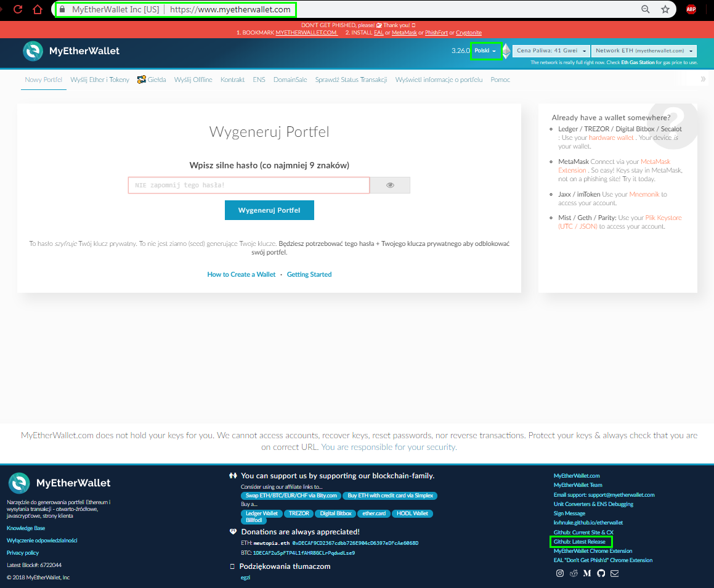Open the email envelope icon in footer

point(615,573)
